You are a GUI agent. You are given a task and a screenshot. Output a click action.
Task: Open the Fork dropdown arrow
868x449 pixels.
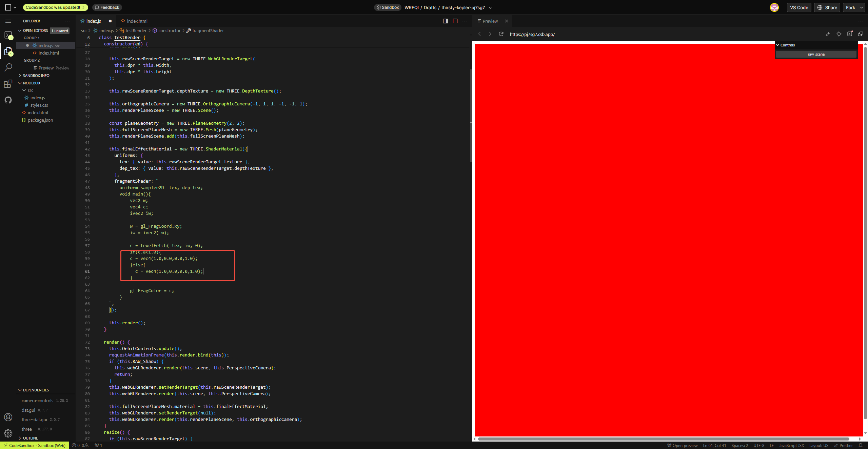point(862,7)
